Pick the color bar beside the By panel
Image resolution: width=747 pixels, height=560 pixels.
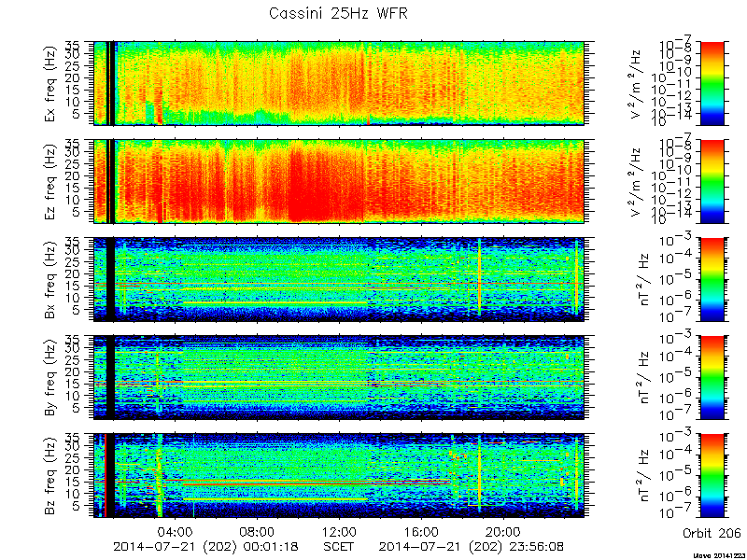click(x=712, y=378)
